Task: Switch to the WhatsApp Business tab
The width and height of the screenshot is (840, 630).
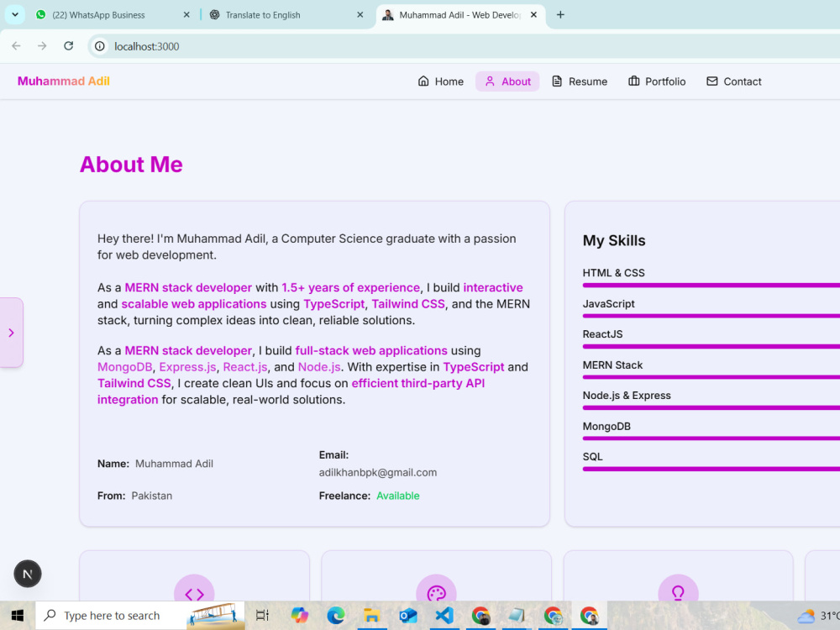Action: coord(113,15)
